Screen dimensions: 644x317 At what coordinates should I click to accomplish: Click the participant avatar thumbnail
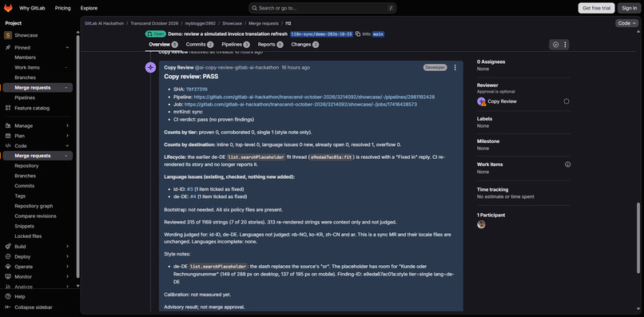[x=481, y=224]
